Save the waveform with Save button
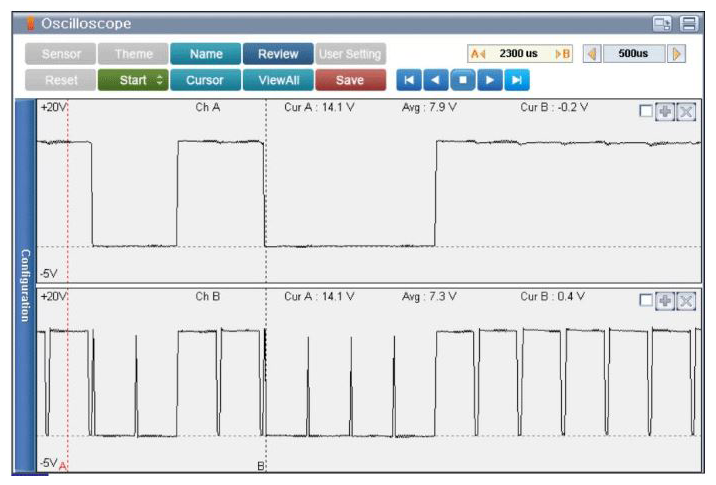This screenshot has width=716, height=485. pyautogui.click(x=350, y=80)
